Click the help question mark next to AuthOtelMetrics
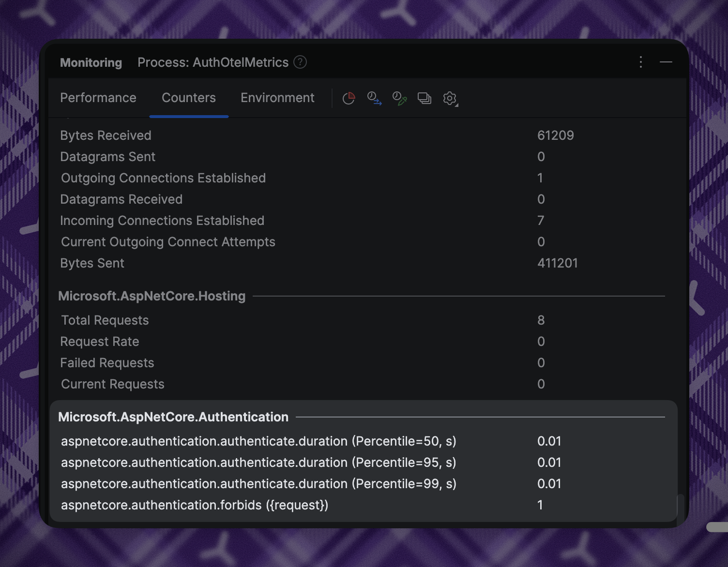Image resolution: width=728 pixels, height=567 pixels. pos(300,62)
